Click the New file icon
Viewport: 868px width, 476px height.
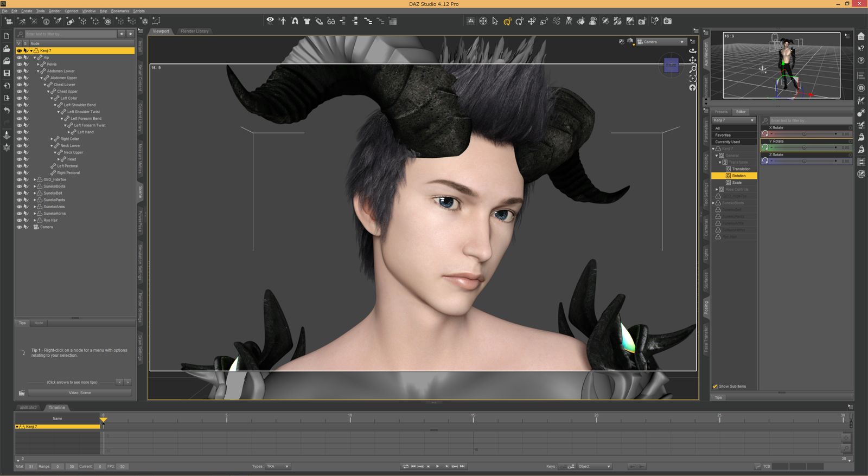pos(7,36)
